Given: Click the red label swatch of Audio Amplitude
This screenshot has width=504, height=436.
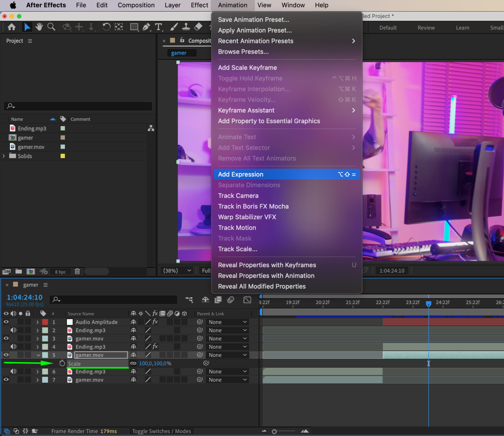Looking at the screenshot, I should click(45, 322).
